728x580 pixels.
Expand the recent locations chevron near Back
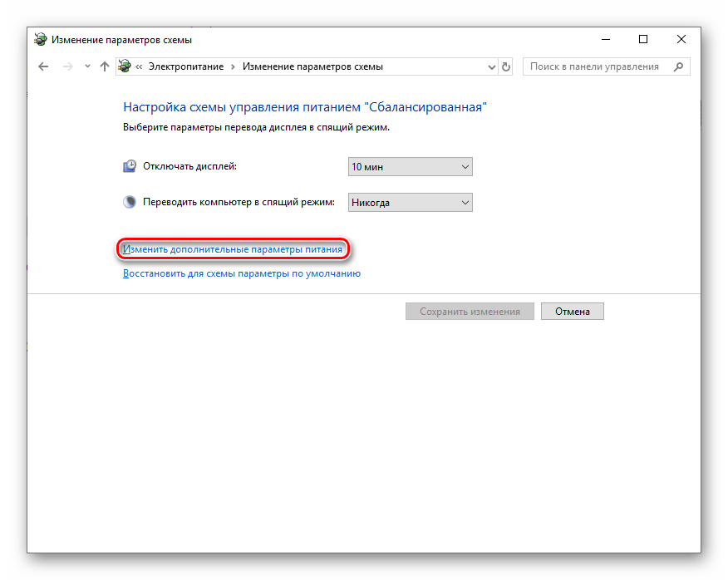point(86,66)
